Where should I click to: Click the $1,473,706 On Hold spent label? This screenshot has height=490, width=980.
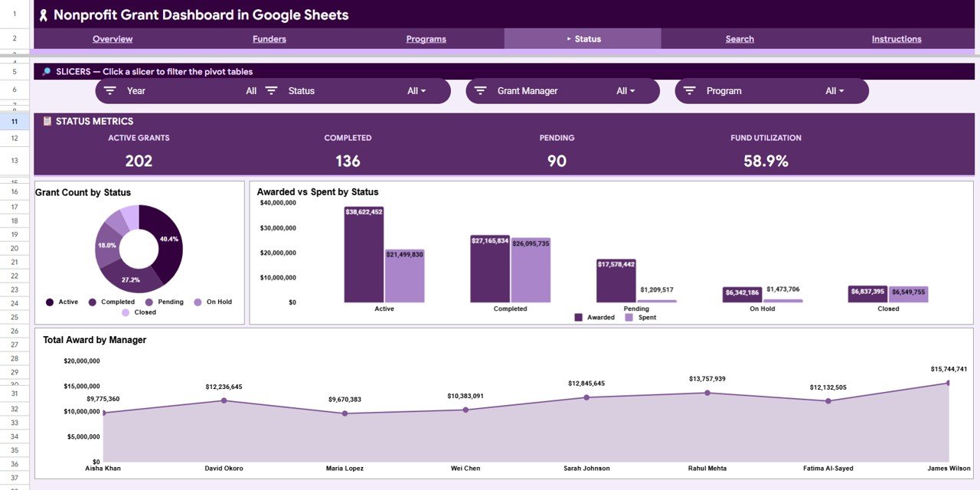pos(782,289)
